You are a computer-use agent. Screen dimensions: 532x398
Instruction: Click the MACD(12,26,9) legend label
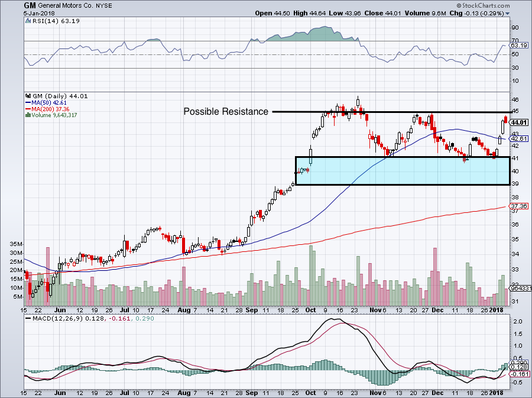pos(58,319)
